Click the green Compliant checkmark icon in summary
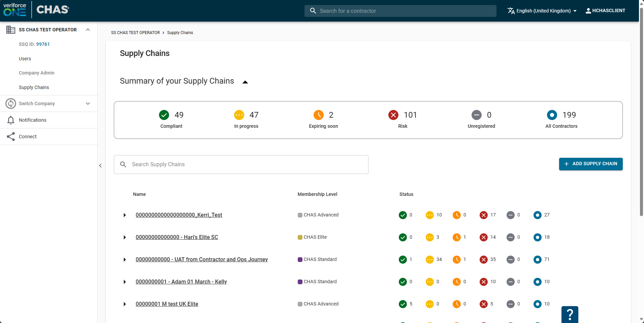Screen dimensions: 644x323 [164, 115]
